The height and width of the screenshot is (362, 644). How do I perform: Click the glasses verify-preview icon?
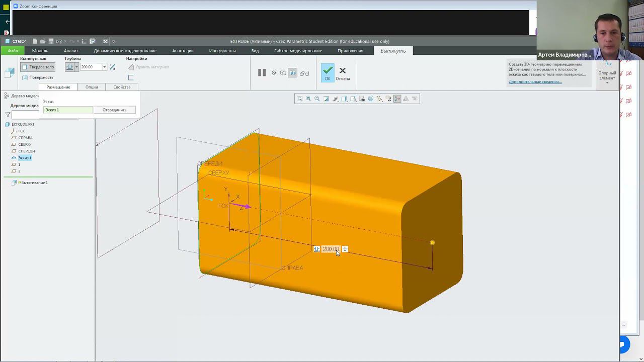pyautogui.click(x=304, y=73)
